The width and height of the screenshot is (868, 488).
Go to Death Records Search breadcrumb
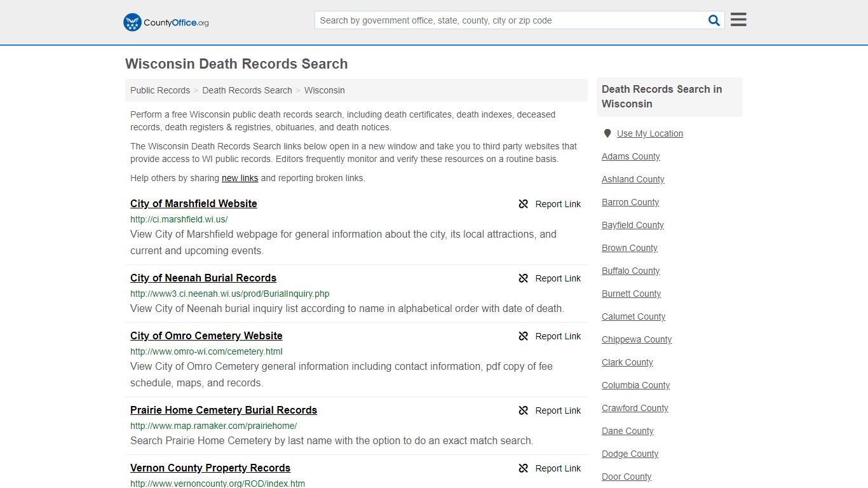pos(247,90)
